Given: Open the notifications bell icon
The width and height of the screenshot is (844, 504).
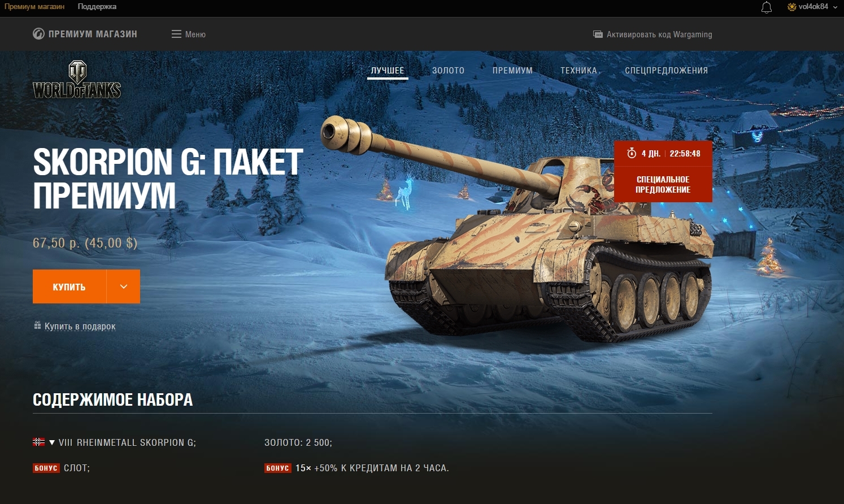Looking at the screenshot, I should 767,7.
